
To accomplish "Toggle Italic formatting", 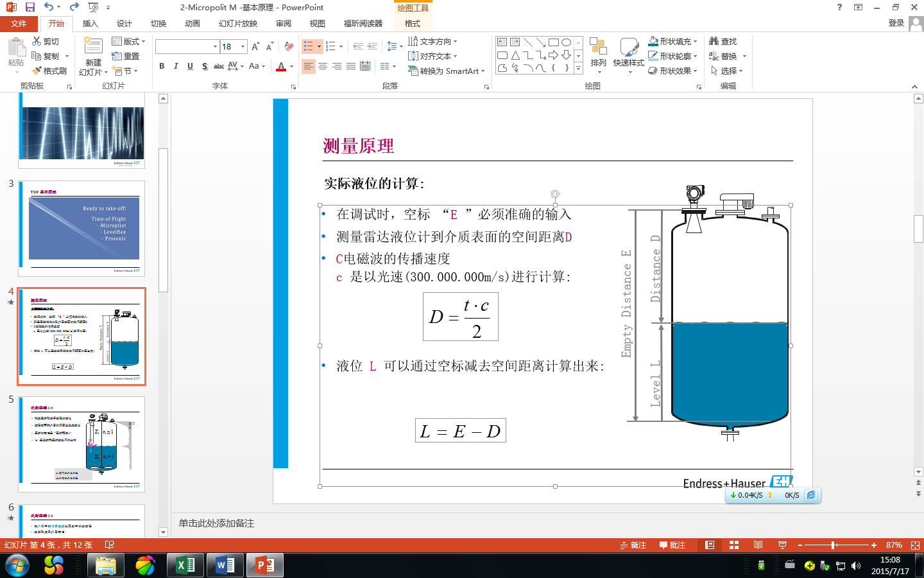I will coord(176,66).
